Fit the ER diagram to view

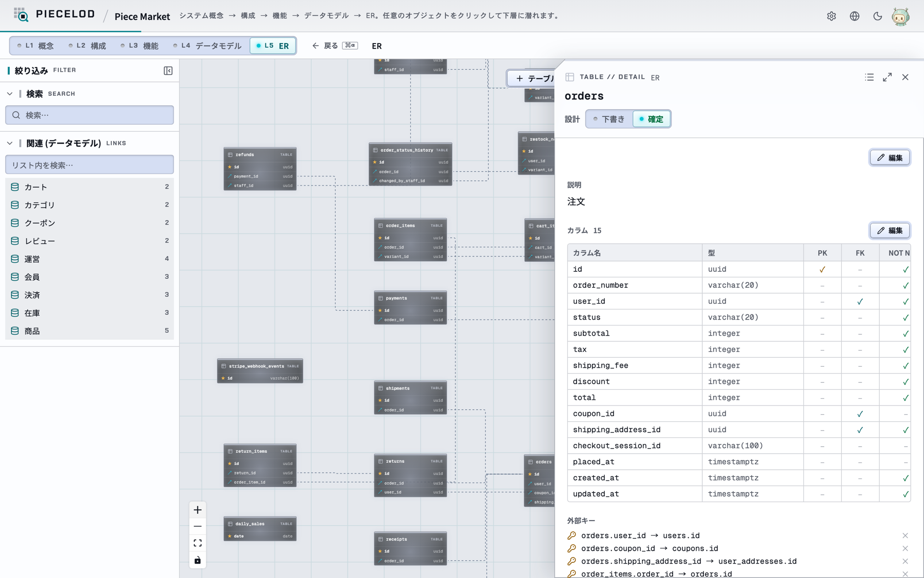pos(198,543)
